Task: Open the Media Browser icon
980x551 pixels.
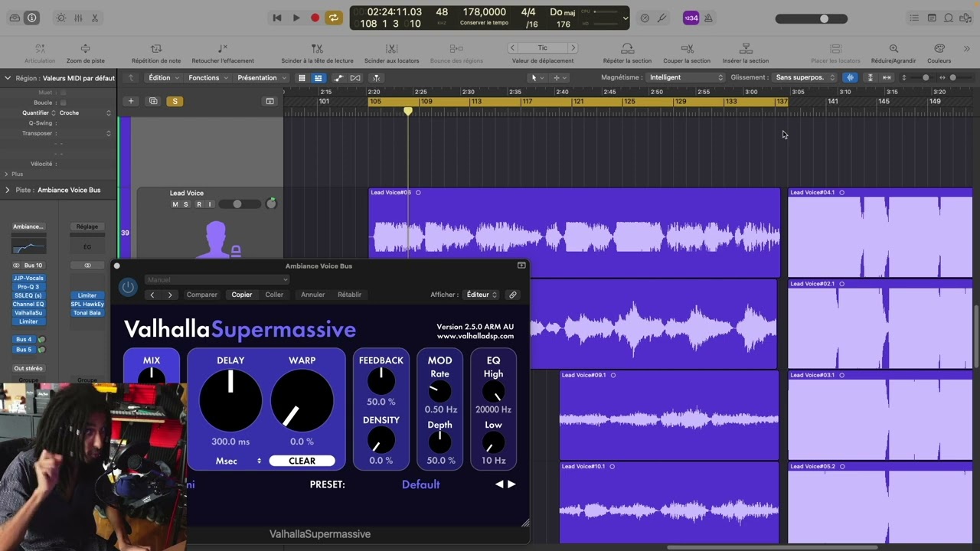Action: [x=966, y=18]
